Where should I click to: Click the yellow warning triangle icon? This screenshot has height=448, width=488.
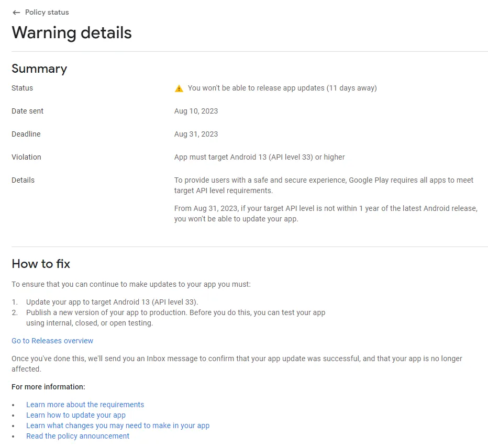point(179,88)
